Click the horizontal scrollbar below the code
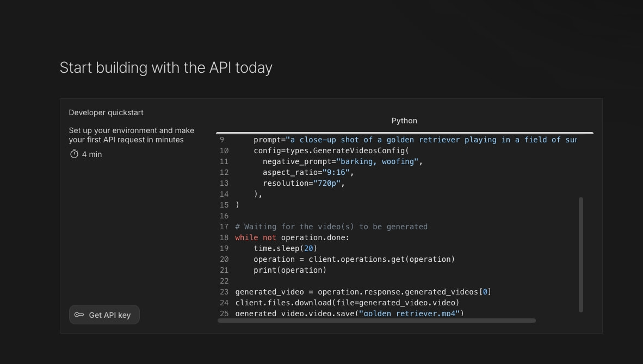Viewport: 643px width, 364px height. 376,321
